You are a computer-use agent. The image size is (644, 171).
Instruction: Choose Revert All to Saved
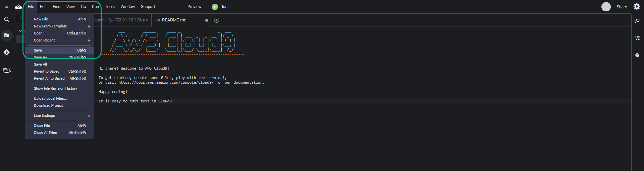tap(59, 79)
